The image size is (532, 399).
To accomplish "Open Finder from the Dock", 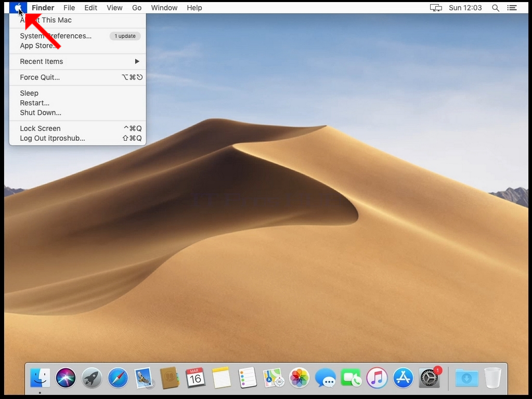I will (x=40, y=378).
